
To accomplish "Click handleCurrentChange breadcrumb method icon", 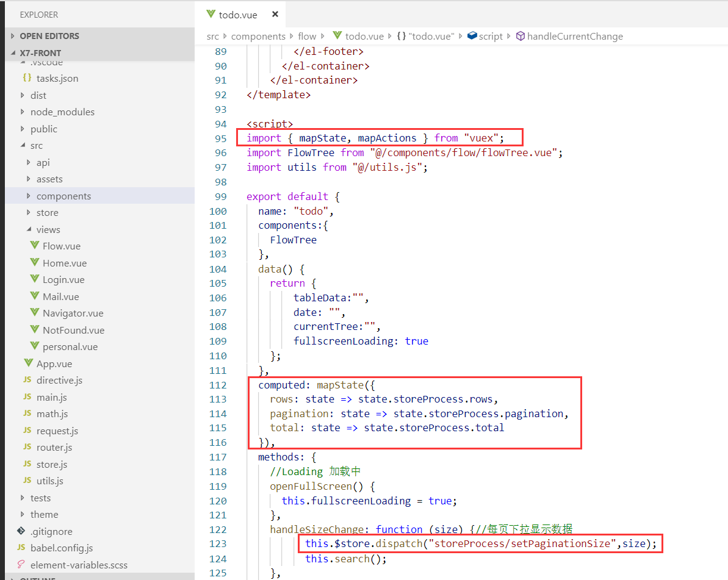I will click(x=521, y=36).
